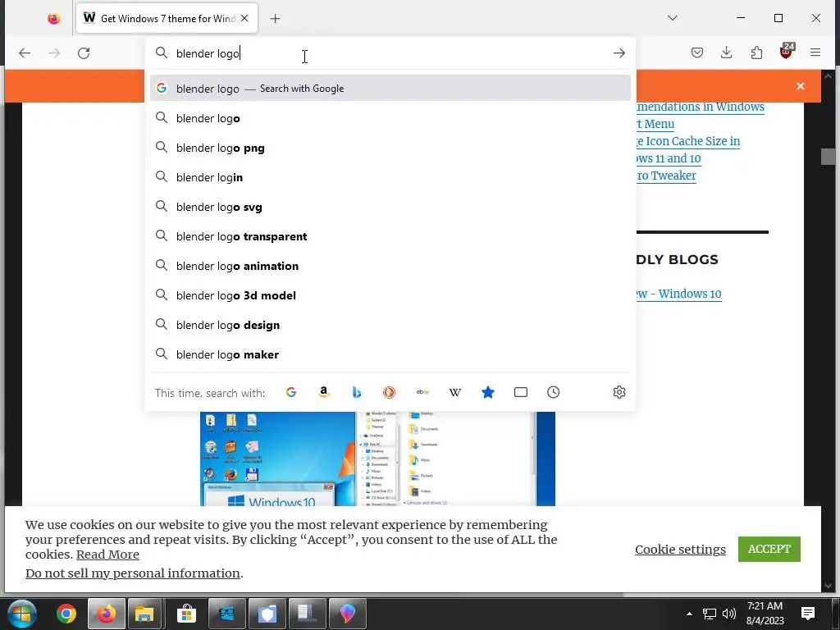Select suggestion 'blender logo svg'
The image size is (840, 630).
[x=390, y=207]
